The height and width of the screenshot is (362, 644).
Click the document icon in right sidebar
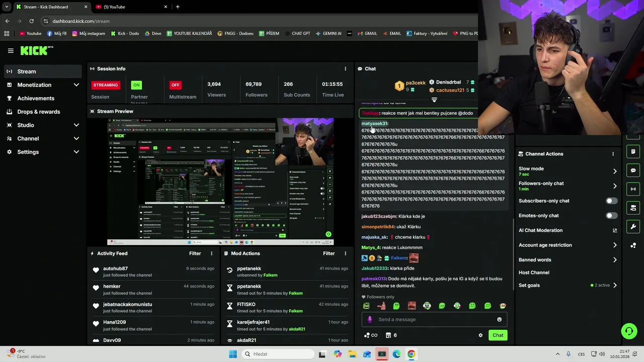pos(633,152)
